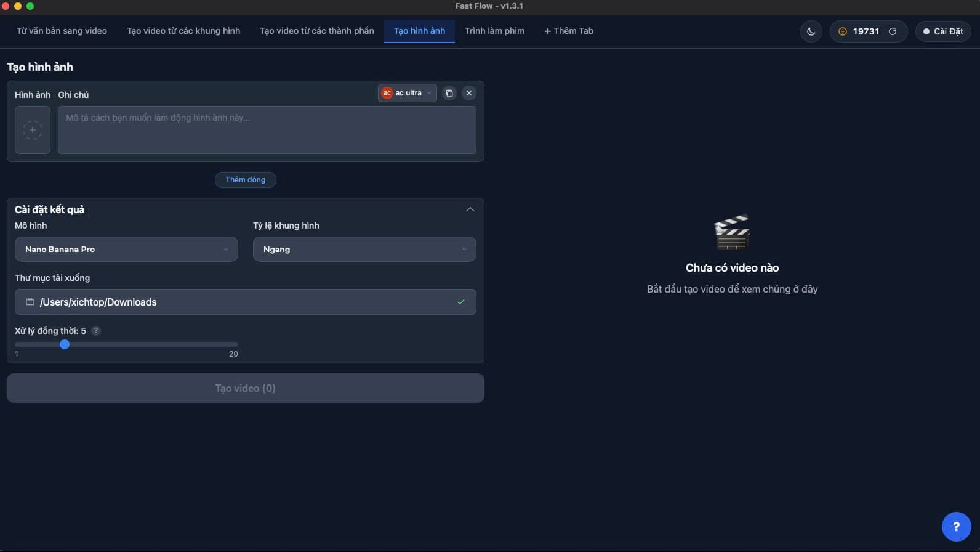Remove the row with the X icon

coord(469,93)
